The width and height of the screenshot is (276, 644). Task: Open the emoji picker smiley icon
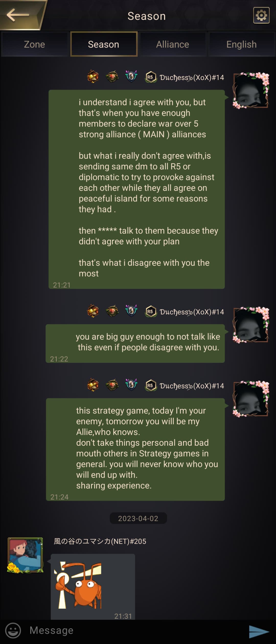pos(13,630)
